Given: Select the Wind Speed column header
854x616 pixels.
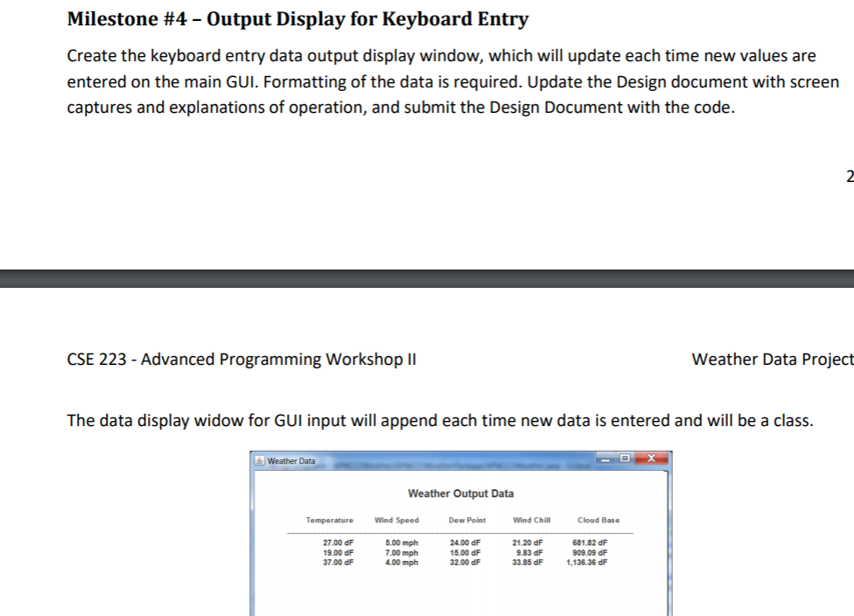Looking at the screenshot, I should pos(396,521).
